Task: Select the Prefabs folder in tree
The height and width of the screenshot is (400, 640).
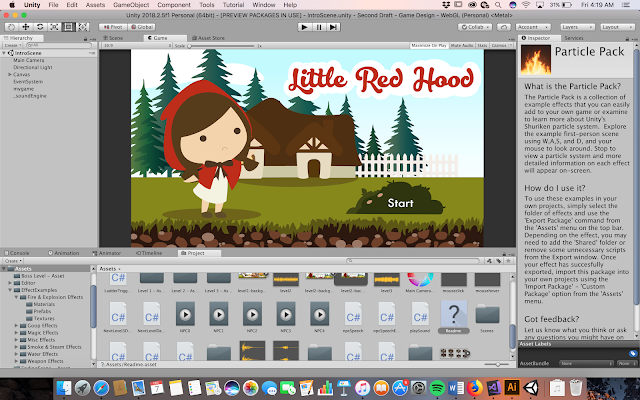Action: point(42,311)
